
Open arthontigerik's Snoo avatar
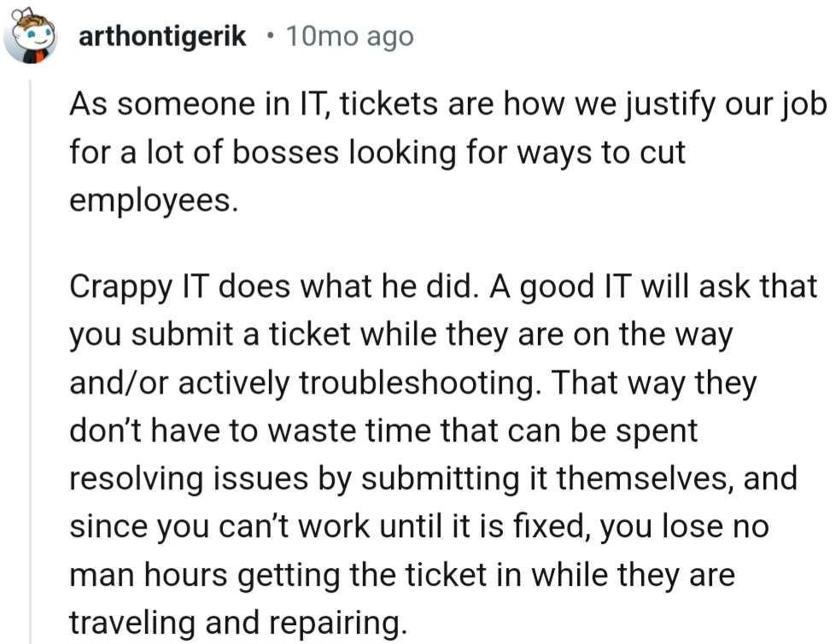(x=31, y=36)
